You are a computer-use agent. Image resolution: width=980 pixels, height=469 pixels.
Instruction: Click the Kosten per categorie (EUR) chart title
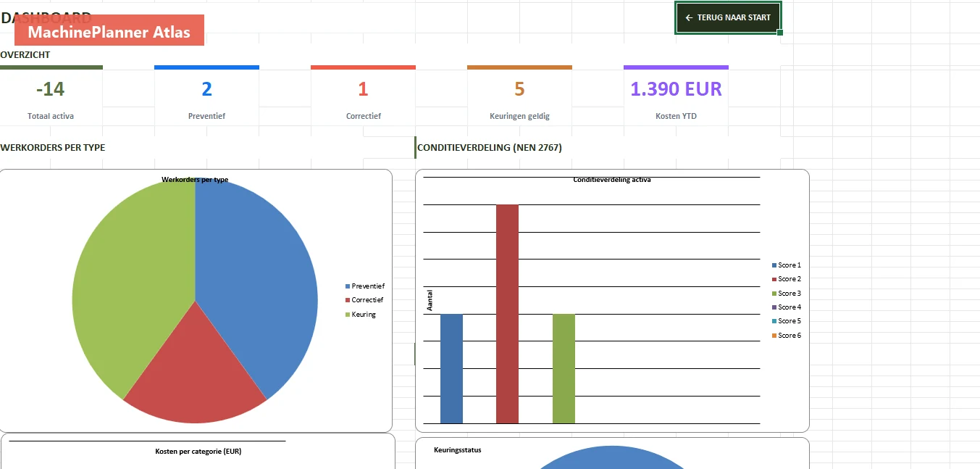pyautogui.click(x=198, y=451)
